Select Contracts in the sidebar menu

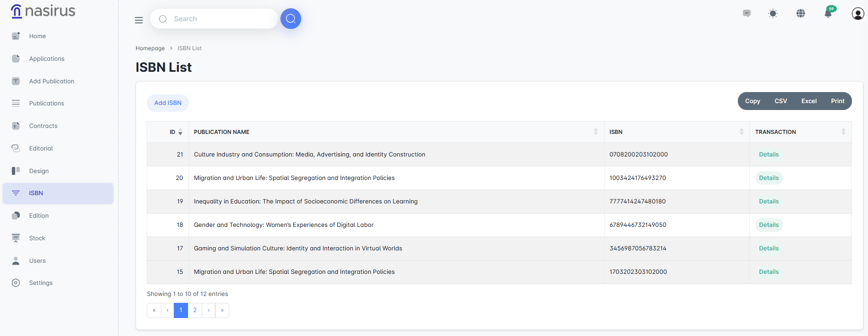(43, 126)
